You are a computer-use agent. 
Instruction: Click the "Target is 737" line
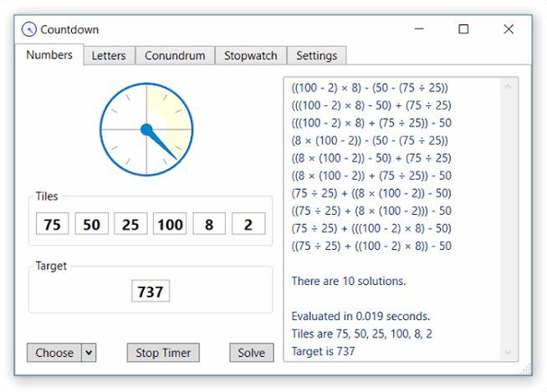323,351
